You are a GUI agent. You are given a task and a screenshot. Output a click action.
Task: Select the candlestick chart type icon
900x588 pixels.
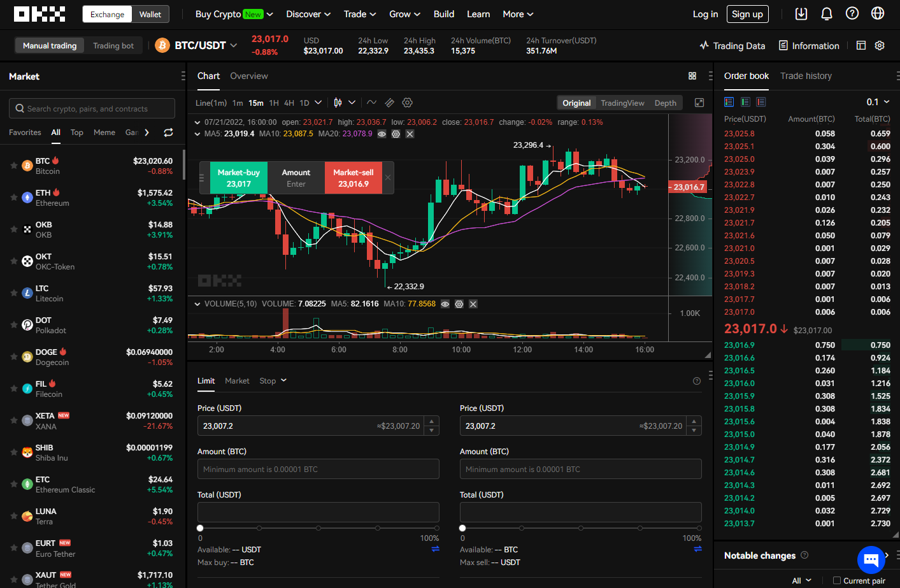tap(338, 103)
